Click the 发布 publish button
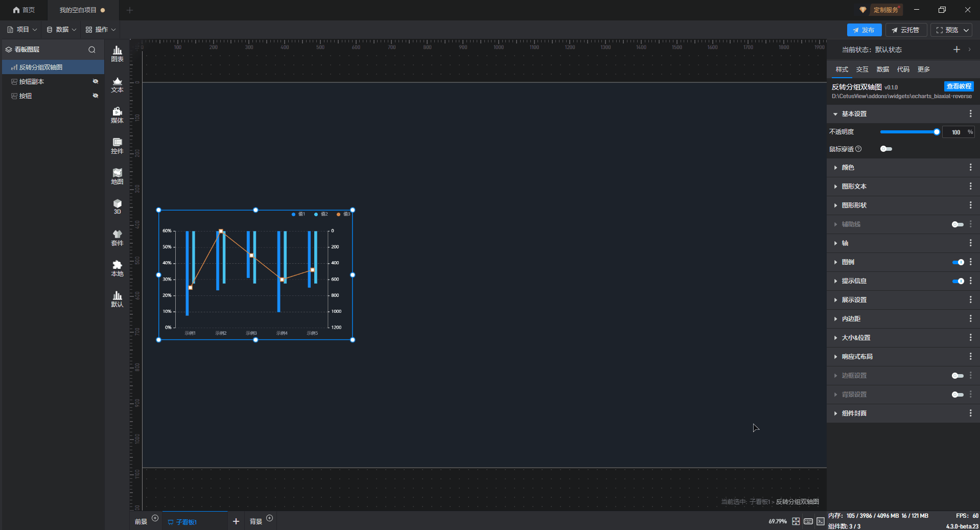Image resolution: width=980 pixels, height=530 pixels. (x=864, y=30)
